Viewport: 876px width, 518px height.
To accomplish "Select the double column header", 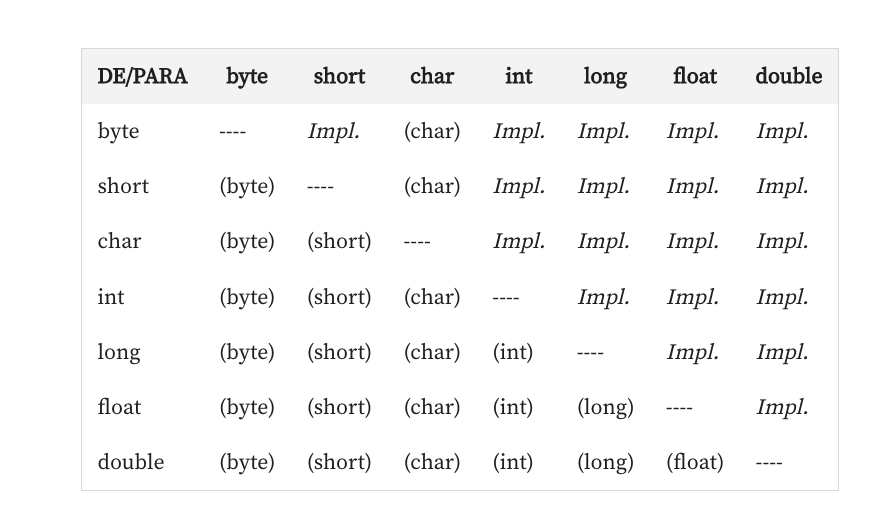I will (x=789, y=76).
